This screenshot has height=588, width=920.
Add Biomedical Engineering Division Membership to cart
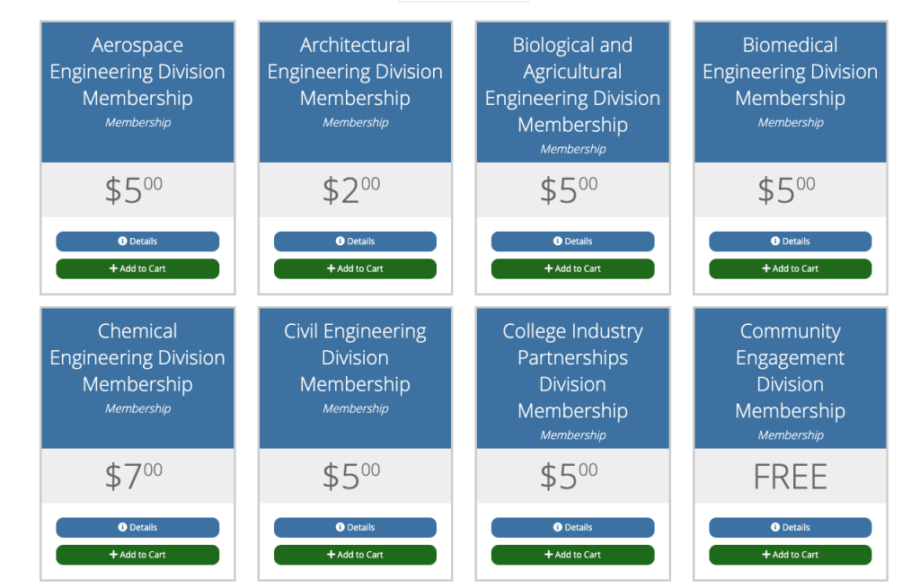(x=791, y=268)
